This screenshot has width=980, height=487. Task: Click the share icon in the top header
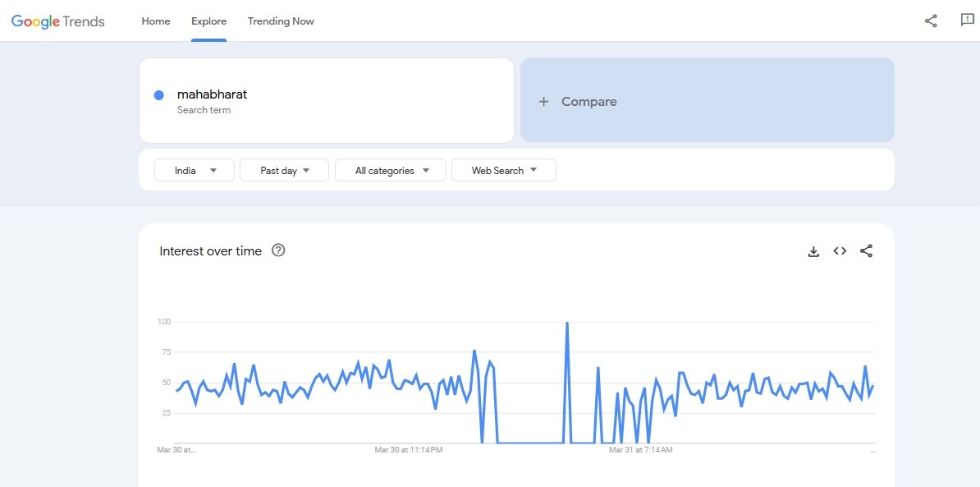[931, 21]
